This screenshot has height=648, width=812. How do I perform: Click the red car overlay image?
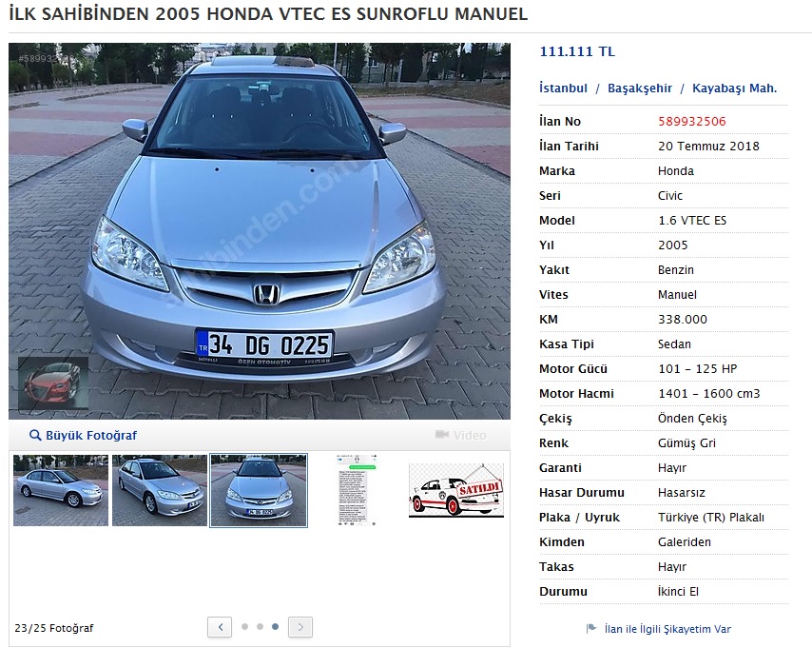tap(53, 383)
